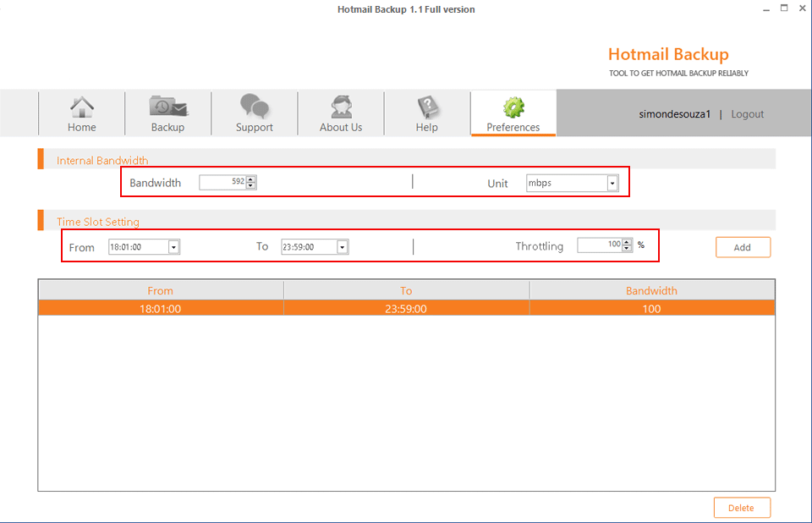The width and height of the screenshot is (812, 523).
Task: Switch to the Home tab label
Action: click(x=82, y=128)
